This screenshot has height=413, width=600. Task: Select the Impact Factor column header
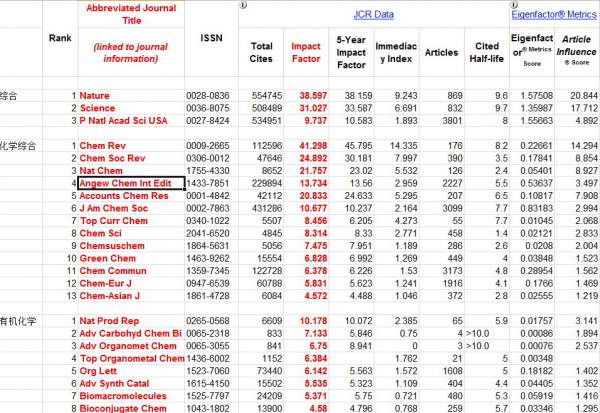[x=306, y=52]
